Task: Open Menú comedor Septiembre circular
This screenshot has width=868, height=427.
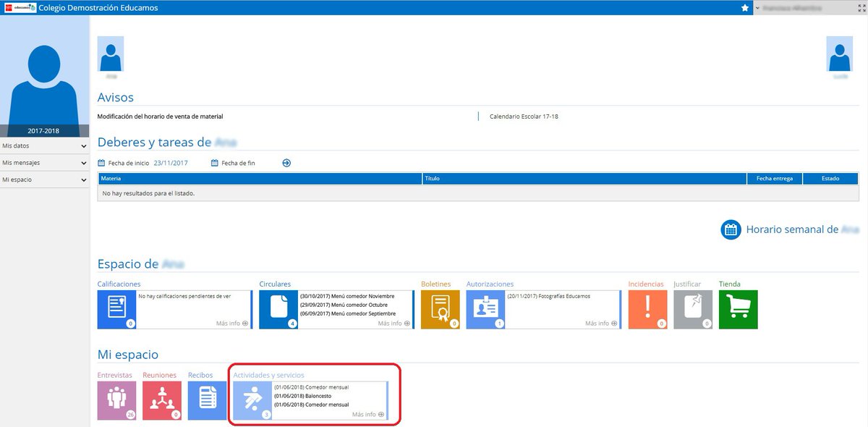Action: [348, 313]
